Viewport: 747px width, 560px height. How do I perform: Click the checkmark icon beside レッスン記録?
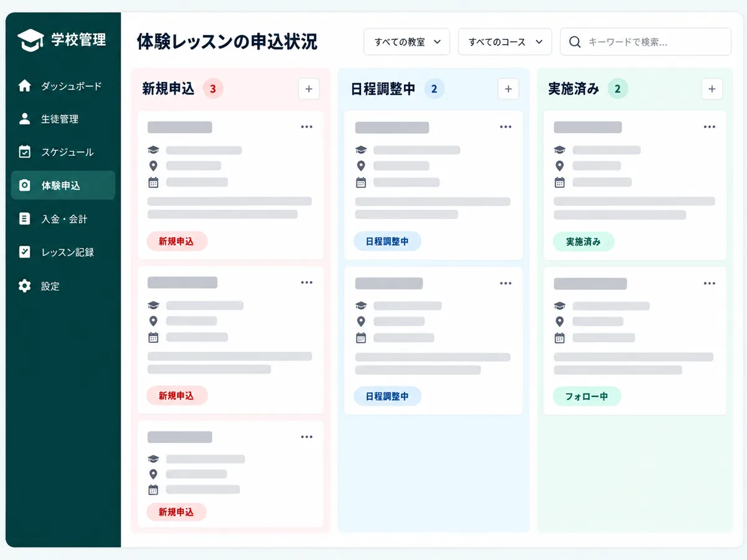(24, 252)
